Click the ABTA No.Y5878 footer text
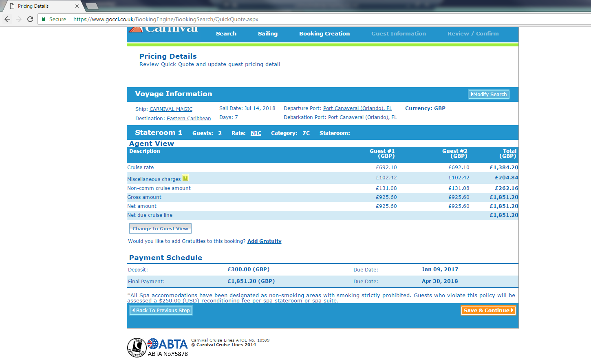The image size is (591, 364). 168,354
